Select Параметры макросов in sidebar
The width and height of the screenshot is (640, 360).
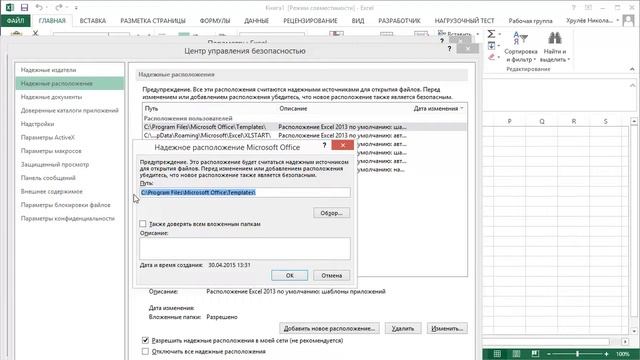coord(51,151)
